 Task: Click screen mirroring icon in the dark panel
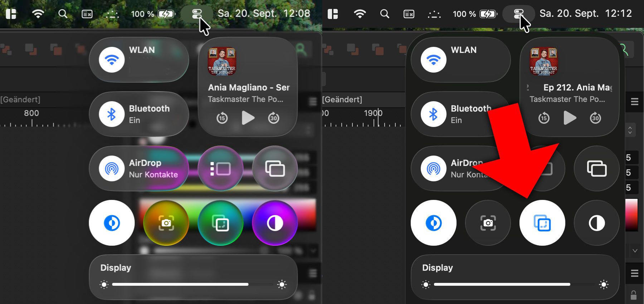596,168
